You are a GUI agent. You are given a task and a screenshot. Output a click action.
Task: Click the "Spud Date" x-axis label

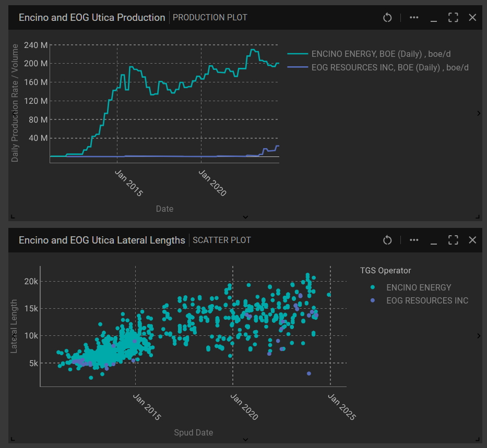[194, 432]
